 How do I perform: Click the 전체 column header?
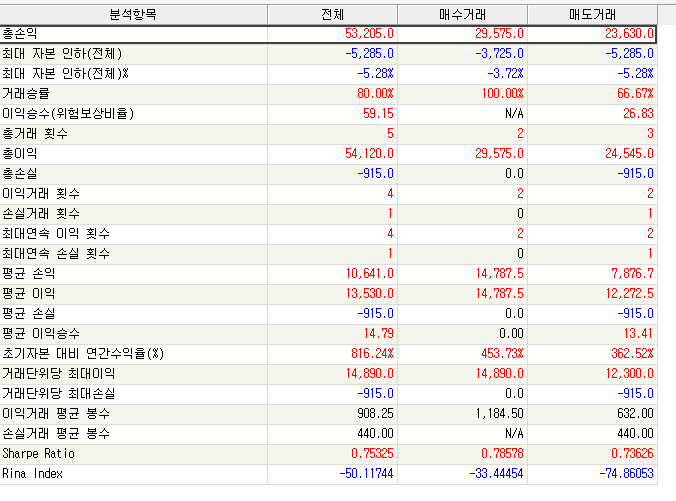point(332,15)
